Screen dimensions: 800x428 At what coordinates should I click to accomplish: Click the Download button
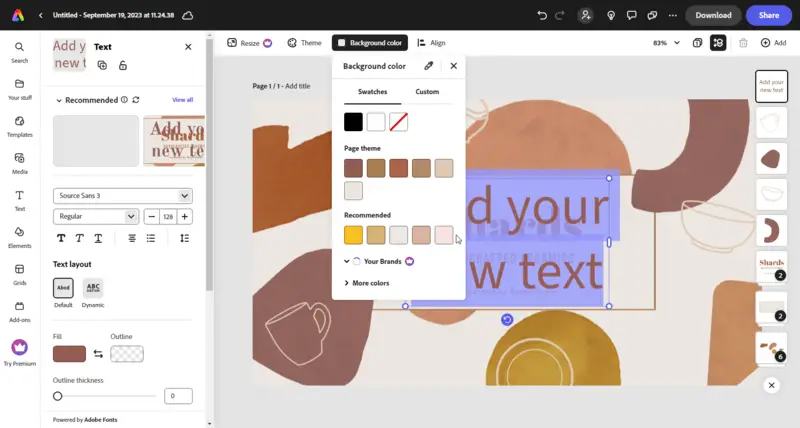point(713,15)
